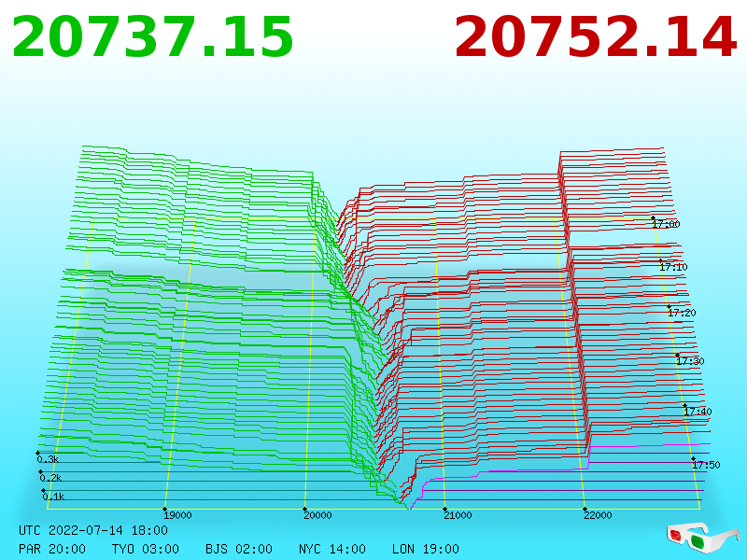Screen dimensions: 747x560
Task: Click the 3D glasses icon
Action: coord(702,539)
